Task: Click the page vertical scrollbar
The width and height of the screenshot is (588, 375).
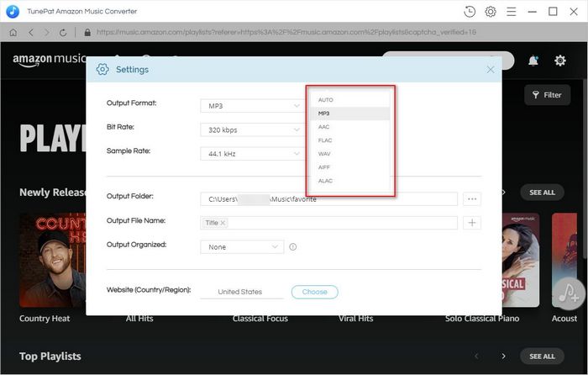Action: click(585, 169)
